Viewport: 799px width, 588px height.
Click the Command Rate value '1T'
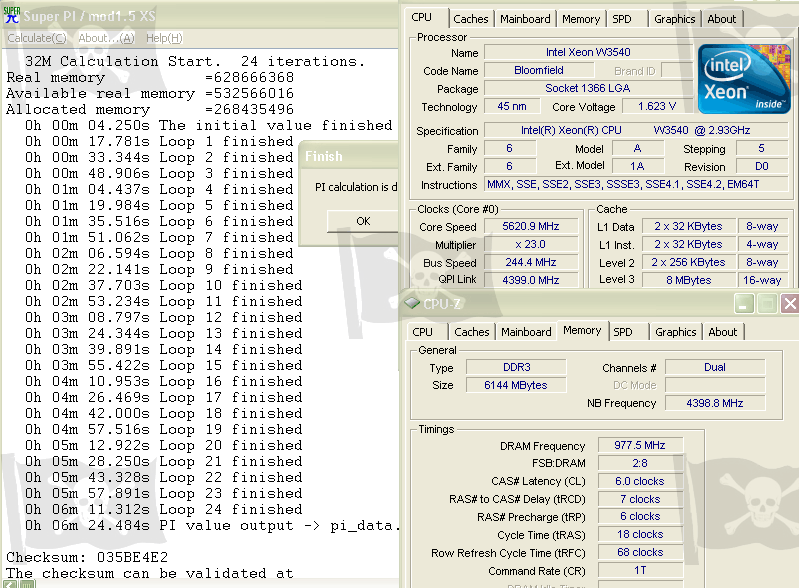click(640, 570)
